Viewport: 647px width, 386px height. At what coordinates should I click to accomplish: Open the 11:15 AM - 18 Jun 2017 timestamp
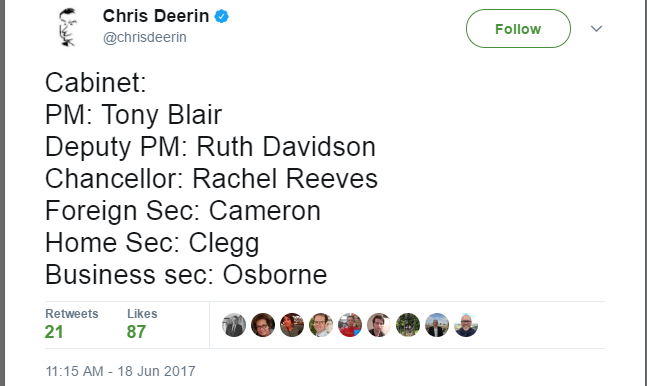(120, 371)
